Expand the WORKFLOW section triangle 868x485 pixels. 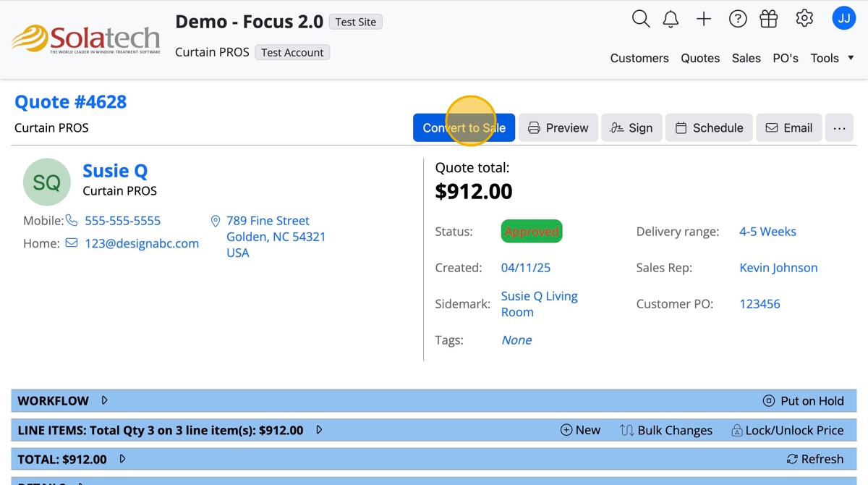point(105,400)
